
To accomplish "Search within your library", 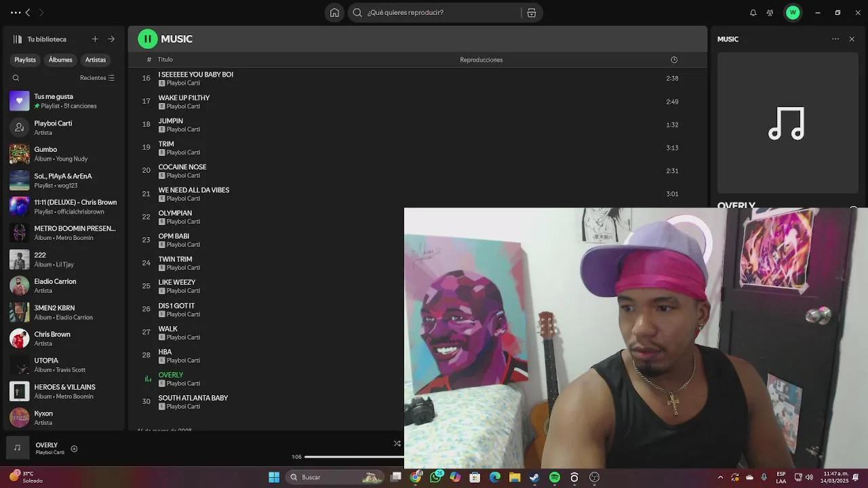I will [x=16, y=78].
